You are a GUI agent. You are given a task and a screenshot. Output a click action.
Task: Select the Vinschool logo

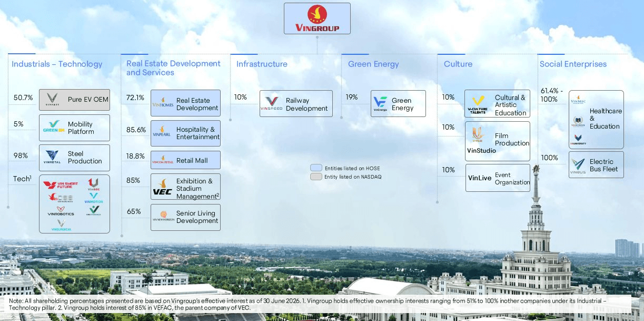[x=578, y=121]
